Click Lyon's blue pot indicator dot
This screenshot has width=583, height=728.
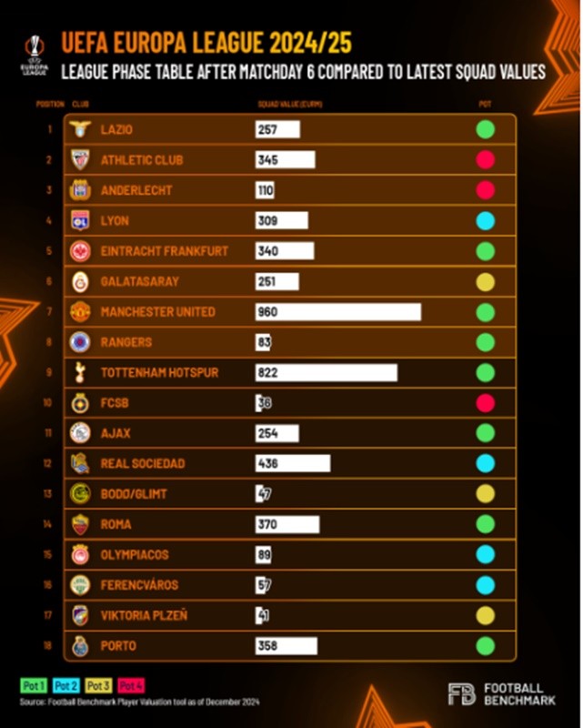pos(486,220)
